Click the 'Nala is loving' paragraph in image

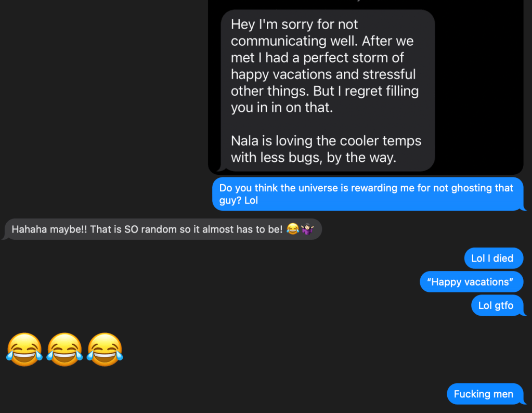coord(326,149)
